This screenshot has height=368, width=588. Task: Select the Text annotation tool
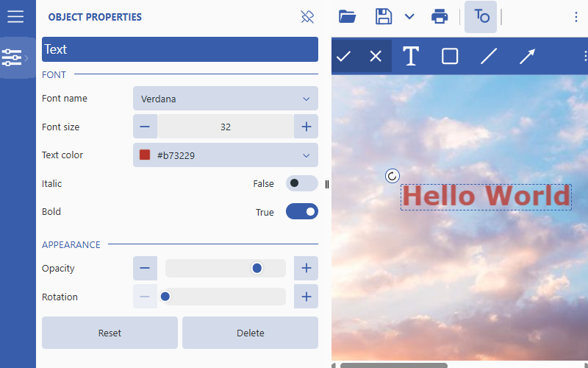(x=411, y=57)
